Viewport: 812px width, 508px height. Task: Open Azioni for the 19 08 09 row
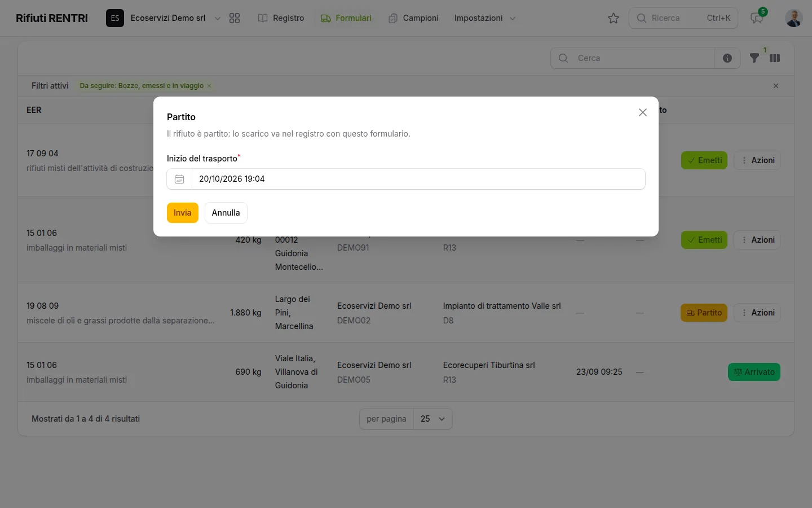tap(757, 313)
